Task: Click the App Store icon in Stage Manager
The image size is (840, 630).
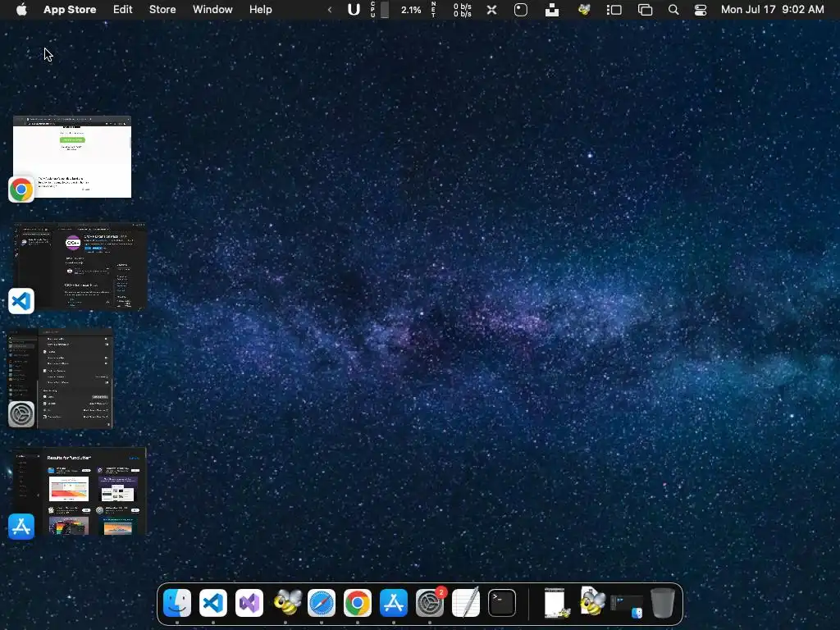Action: pyautogui.click(x=21, y=527)
